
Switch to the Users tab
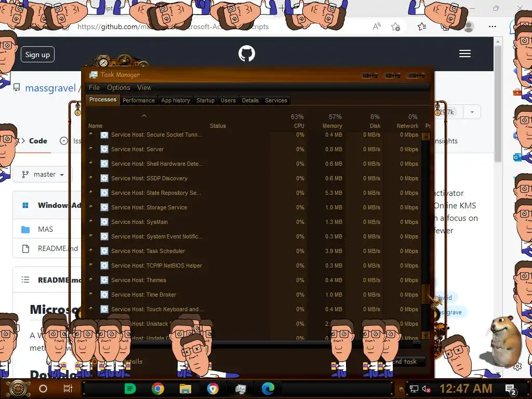[228, 100]
